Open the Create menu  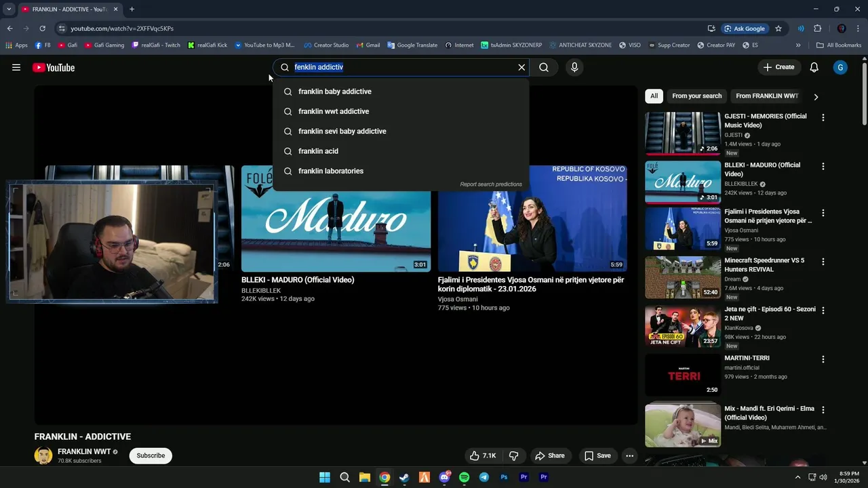[x=778, y=67]
